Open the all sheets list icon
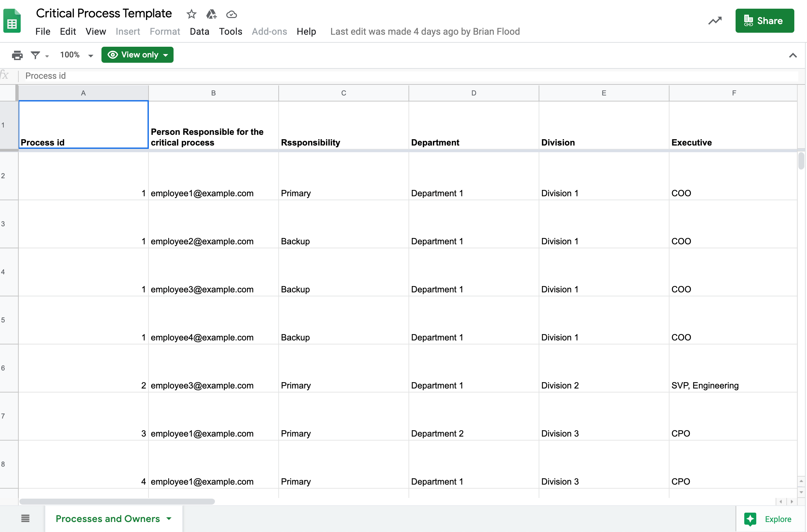Screen dimensions: 807x532 click(25, 518)
